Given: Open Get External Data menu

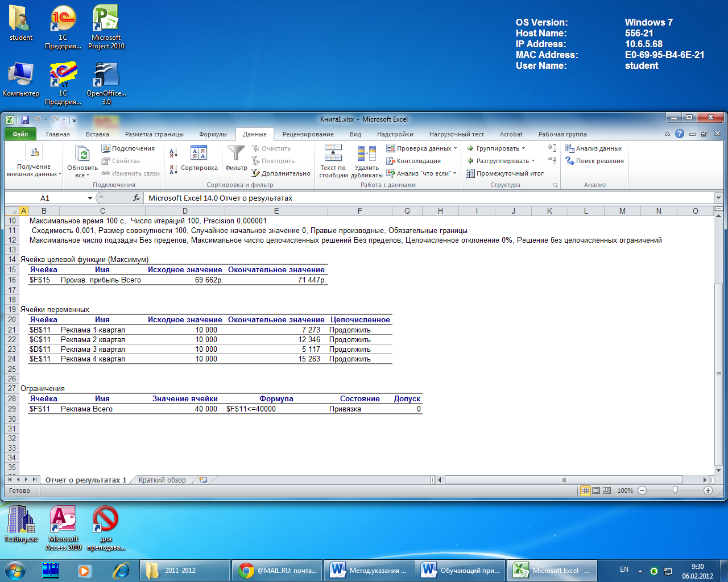Looking at the screenshot, I should click(34, 161).
